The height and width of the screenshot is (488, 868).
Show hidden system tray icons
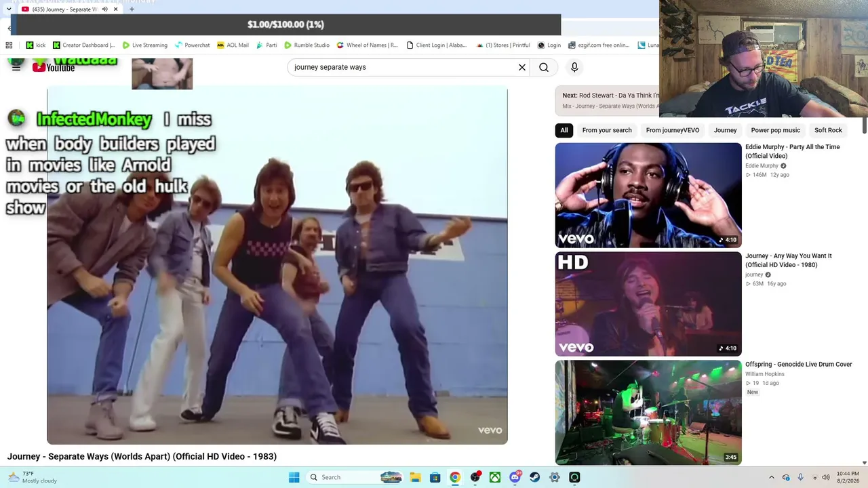tap(771, 477)
